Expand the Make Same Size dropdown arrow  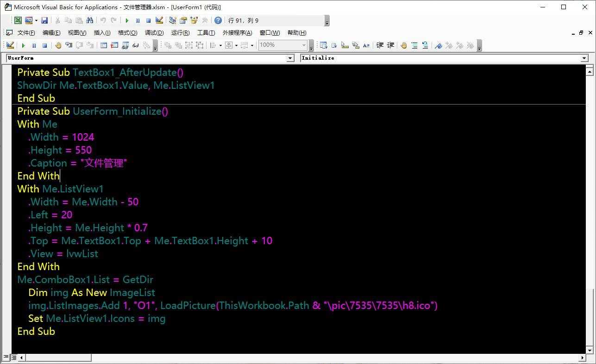(x=252, y=45)
